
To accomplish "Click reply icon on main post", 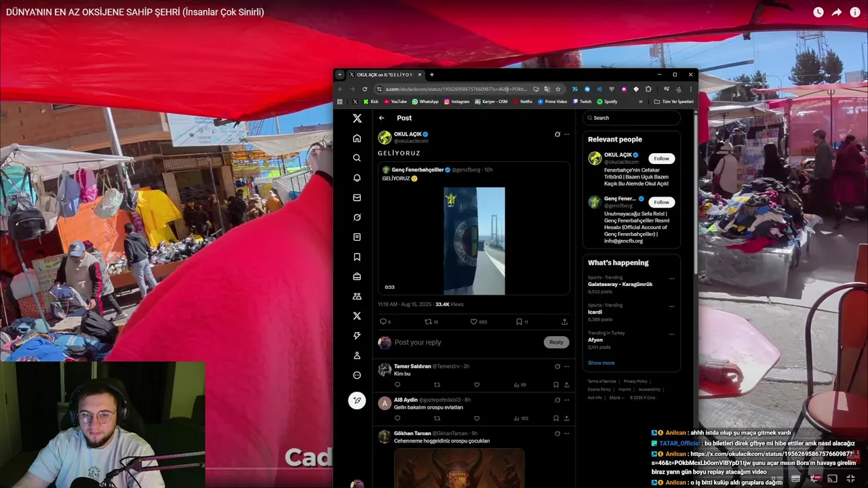I will (382, 322).
